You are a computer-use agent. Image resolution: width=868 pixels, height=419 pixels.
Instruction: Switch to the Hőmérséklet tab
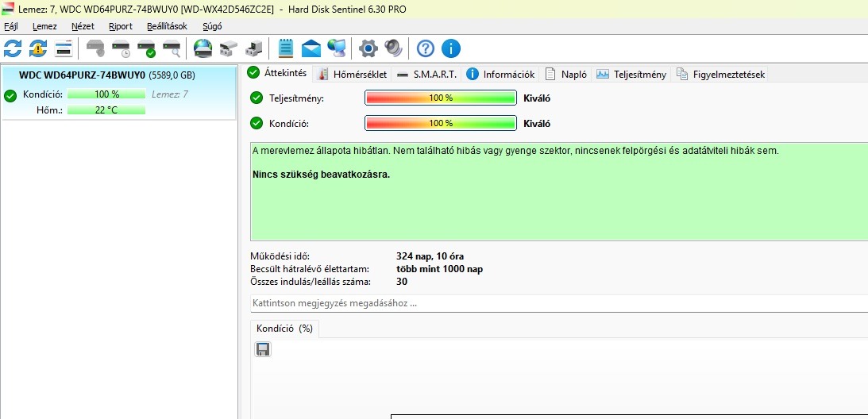[x=353, y=74]
